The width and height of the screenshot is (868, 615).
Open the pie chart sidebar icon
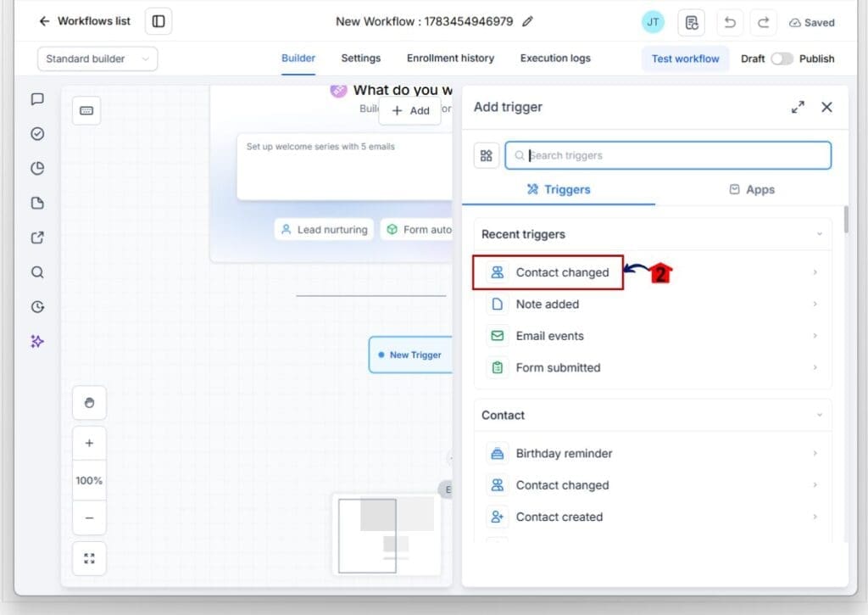[x=37, y=168]
